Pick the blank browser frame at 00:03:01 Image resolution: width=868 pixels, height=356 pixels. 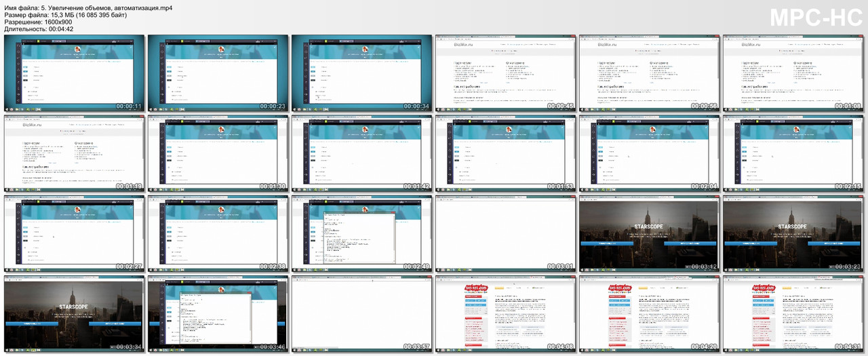[x=506, y=233]
